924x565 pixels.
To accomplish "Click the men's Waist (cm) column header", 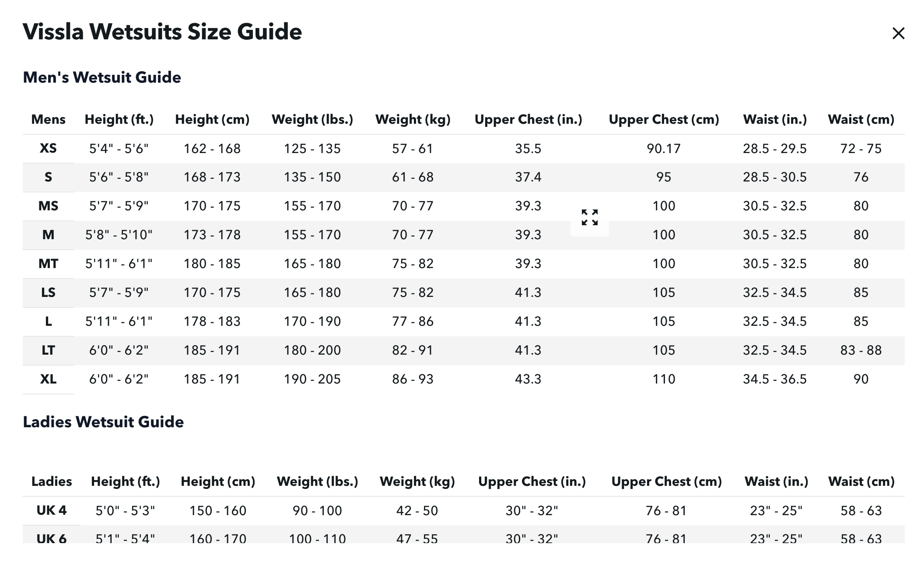I will pos(861,119).
